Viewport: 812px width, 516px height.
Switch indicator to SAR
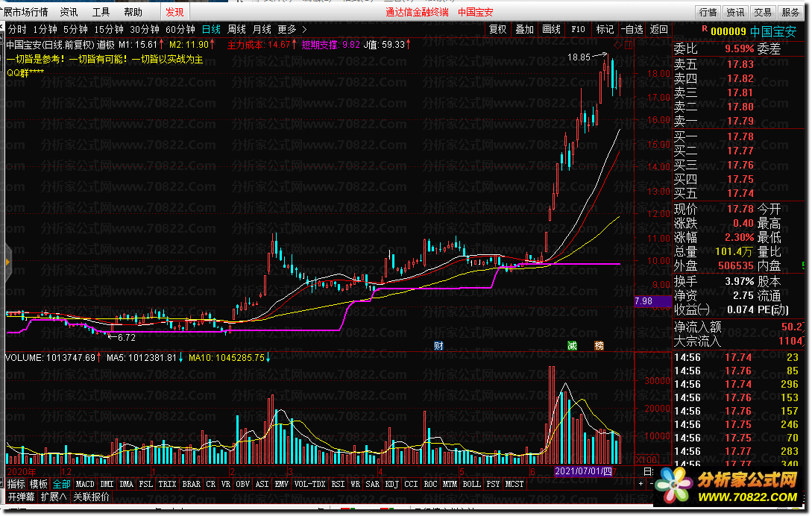(x=372, y=484)
